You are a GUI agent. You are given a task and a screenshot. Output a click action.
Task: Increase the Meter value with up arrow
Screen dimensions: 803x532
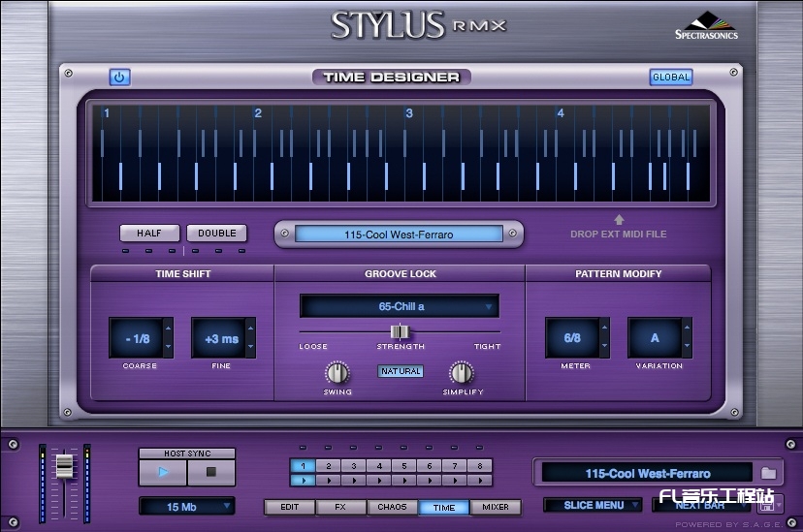coord(604,328)
